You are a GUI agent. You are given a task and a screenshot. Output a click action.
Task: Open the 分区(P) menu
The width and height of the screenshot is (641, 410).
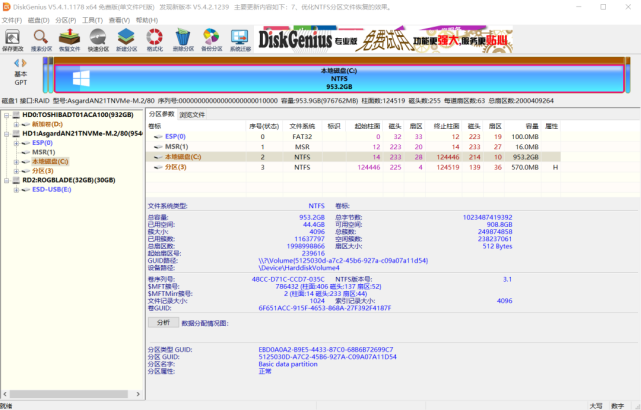click(65, 20)
